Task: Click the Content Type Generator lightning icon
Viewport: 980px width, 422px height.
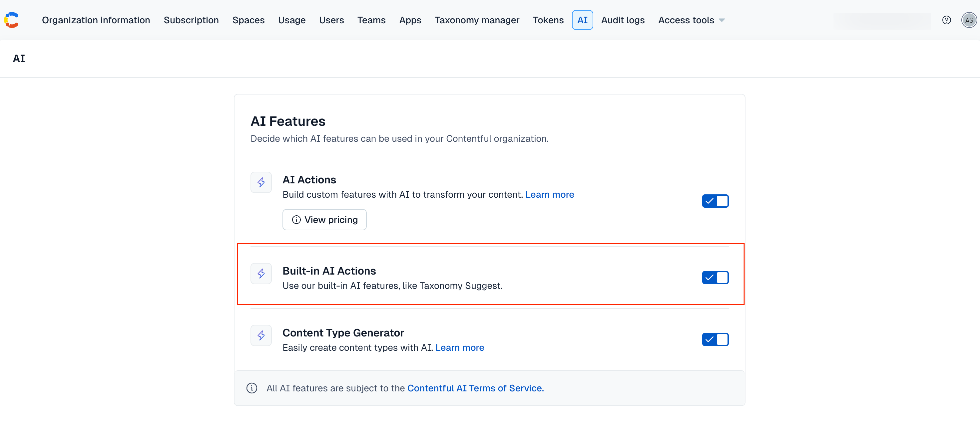Action: (x=261, y=335)
